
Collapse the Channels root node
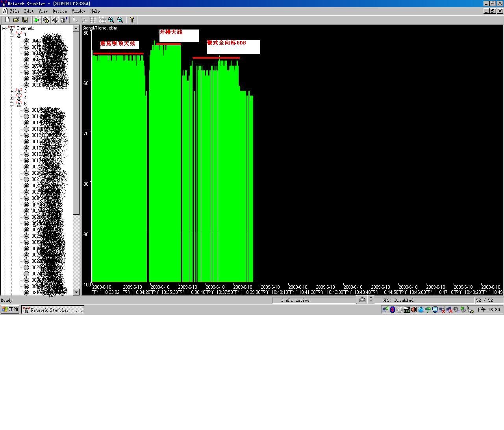coord(4,28)
